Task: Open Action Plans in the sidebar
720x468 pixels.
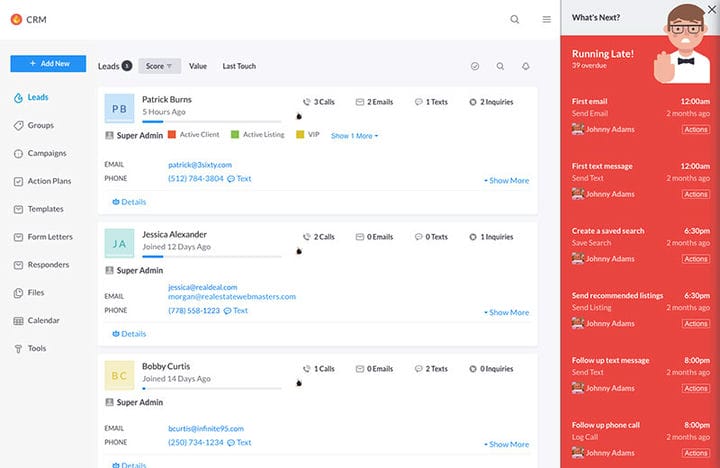Action: point(42,181)
